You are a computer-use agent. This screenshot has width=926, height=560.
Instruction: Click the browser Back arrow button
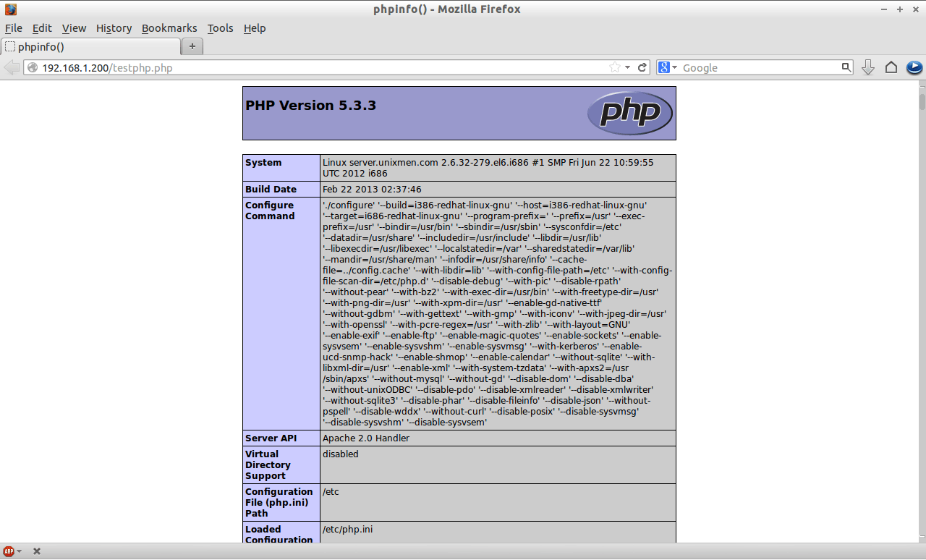click(x=12, y=67)
